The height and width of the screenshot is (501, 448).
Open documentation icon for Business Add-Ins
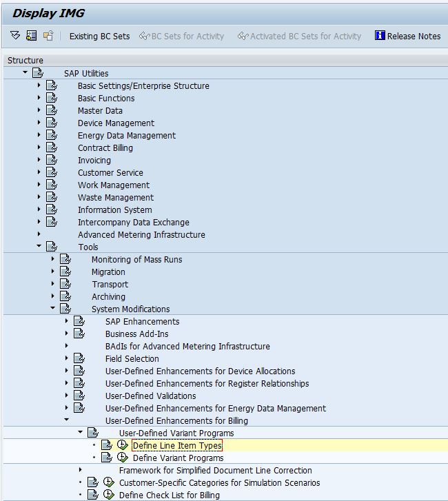tap(79, 334)
